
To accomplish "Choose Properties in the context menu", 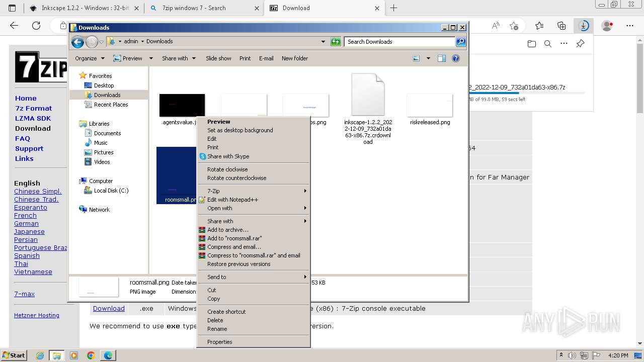I will (x=253, y=342).
